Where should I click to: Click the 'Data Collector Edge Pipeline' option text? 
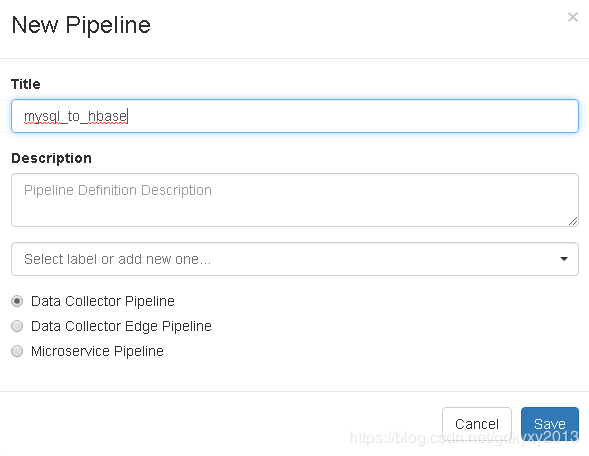(121, 326)
